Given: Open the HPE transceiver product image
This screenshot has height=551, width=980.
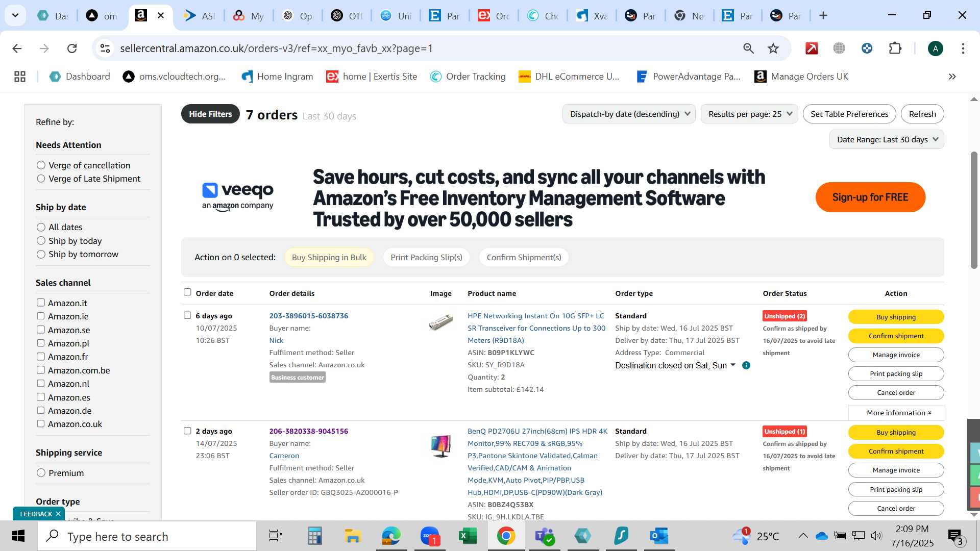Looking at the screenshot, I should tap(441, 322).
